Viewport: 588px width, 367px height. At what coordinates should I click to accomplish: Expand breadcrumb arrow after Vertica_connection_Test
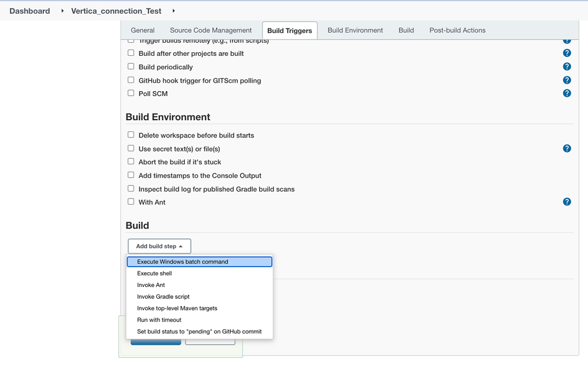(173, 11)
